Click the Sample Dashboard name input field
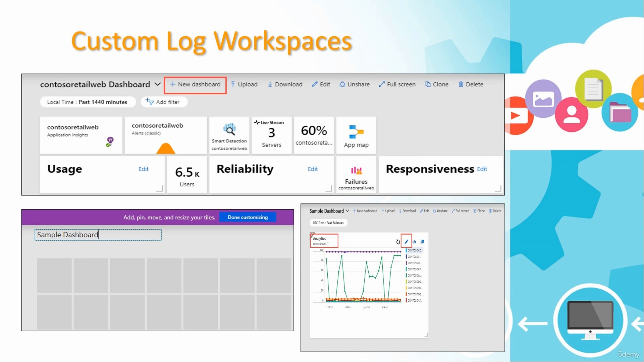This screenshot has width=644, height=362. tap(98, 235)
